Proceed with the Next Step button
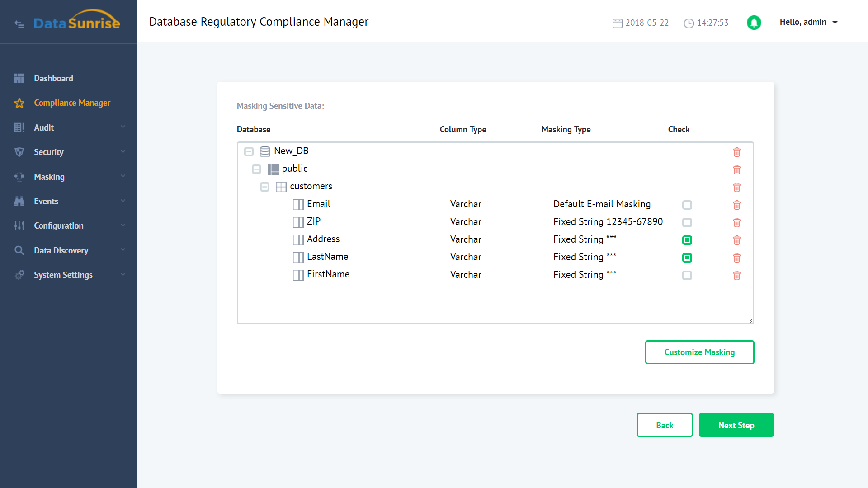 tap(736, 425)
